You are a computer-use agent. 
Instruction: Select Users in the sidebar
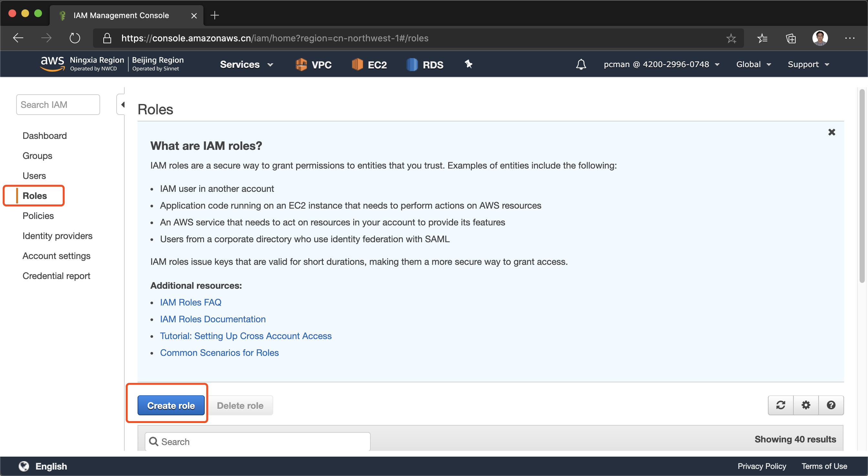pyautogui.click(x=34, y=175)
